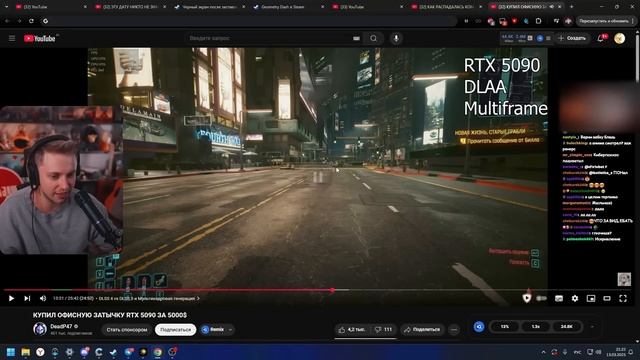Open the on-screen keyboard in search
This screenshot has height=360, width=640.
356,38
